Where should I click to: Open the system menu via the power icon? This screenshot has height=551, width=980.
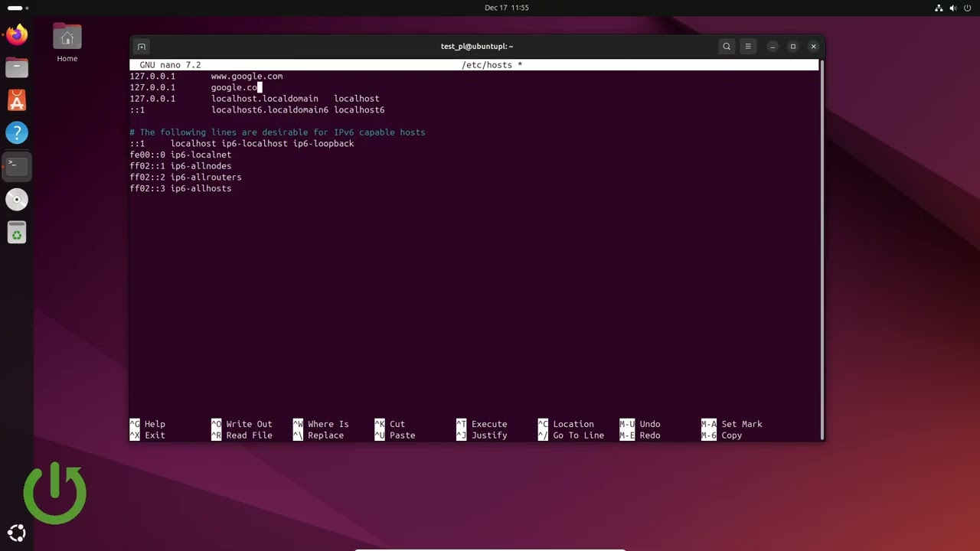968,8
